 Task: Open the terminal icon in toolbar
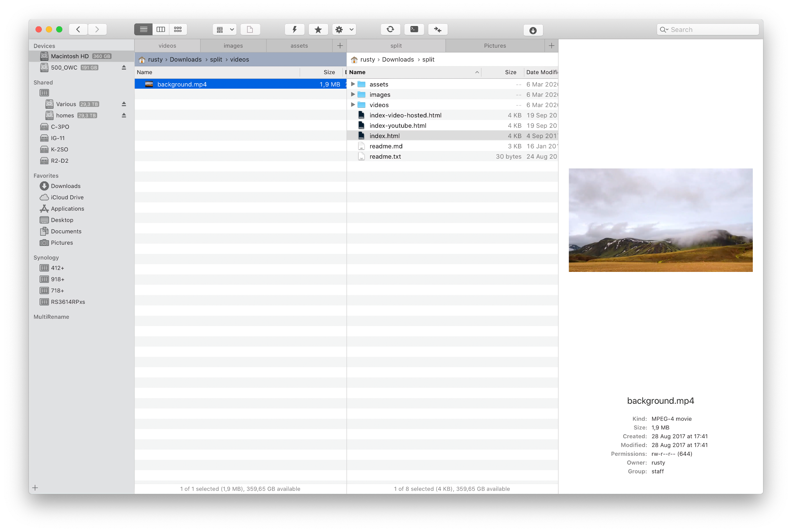[414, 29]
